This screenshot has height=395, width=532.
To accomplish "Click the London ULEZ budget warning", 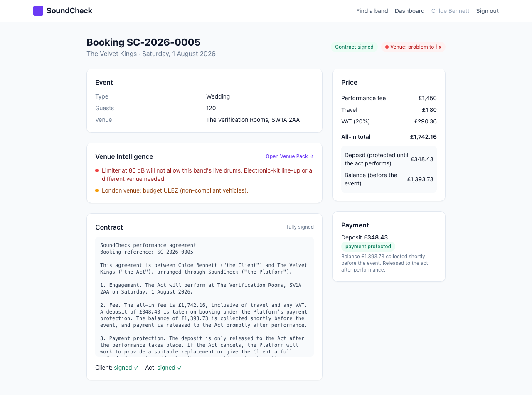I will pyautogui.click(x=175, y=190).
